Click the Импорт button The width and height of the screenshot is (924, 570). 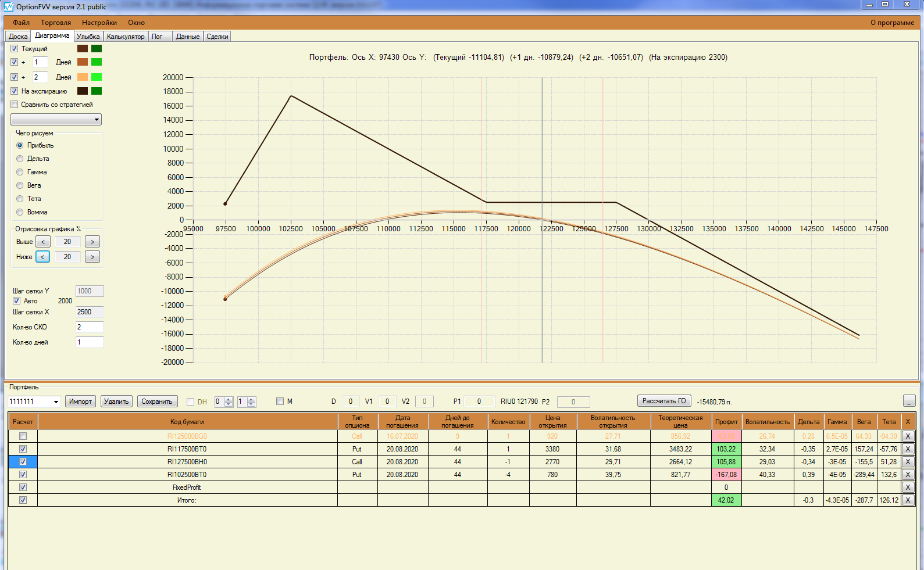80,401
